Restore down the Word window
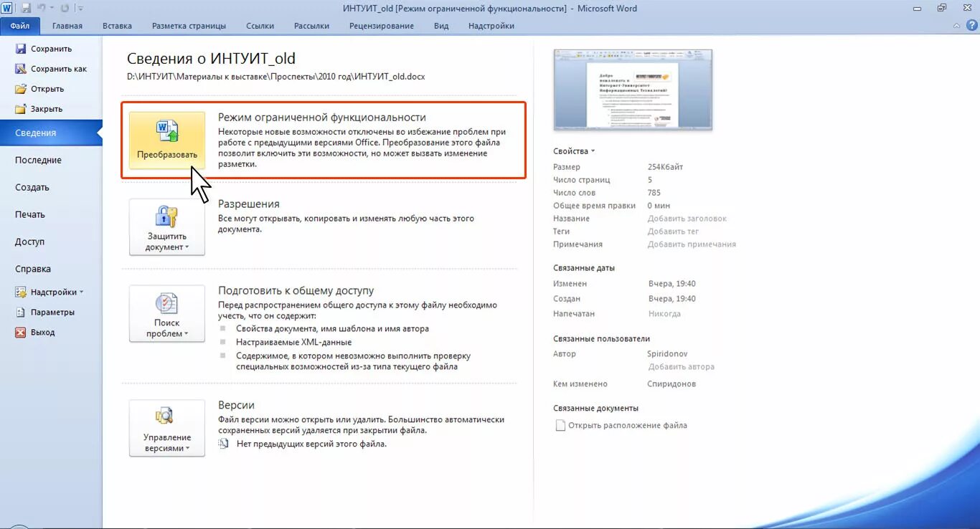The image size is (980, 529). (942, 8)
